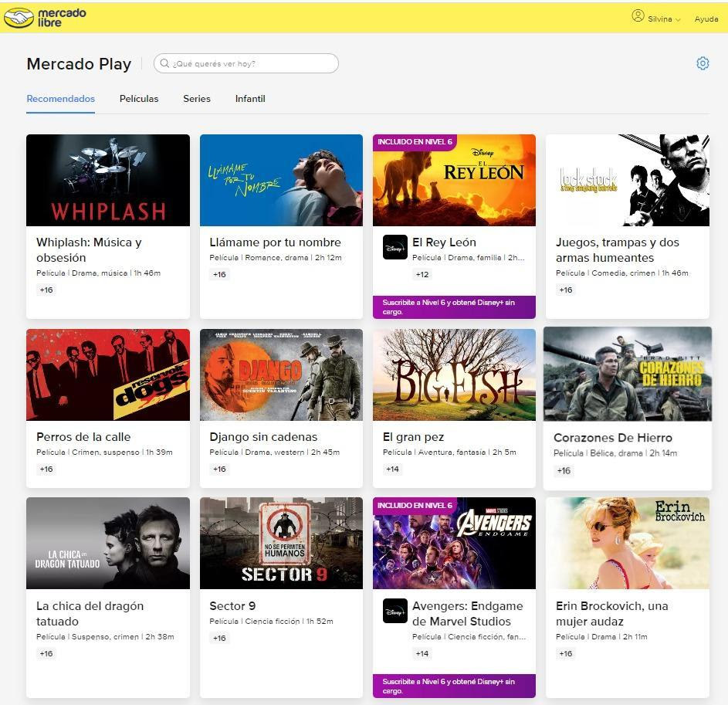Open the settings gear icon

pos(703,63)
